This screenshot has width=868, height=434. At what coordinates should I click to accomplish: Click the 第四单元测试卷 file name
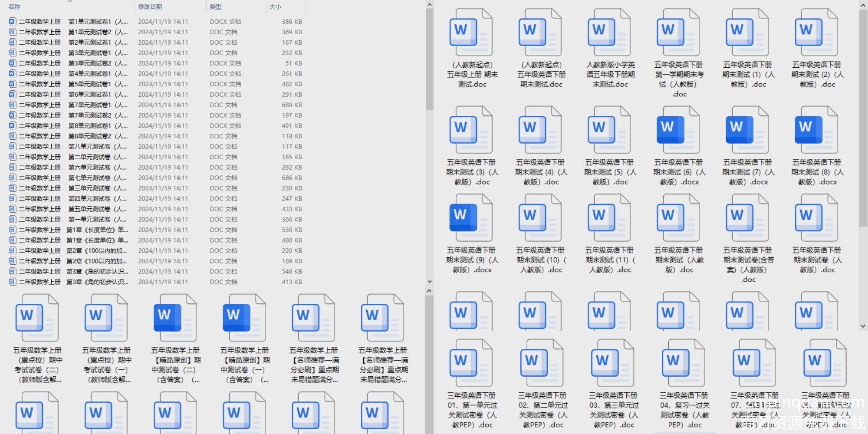(x=73, y=198)
